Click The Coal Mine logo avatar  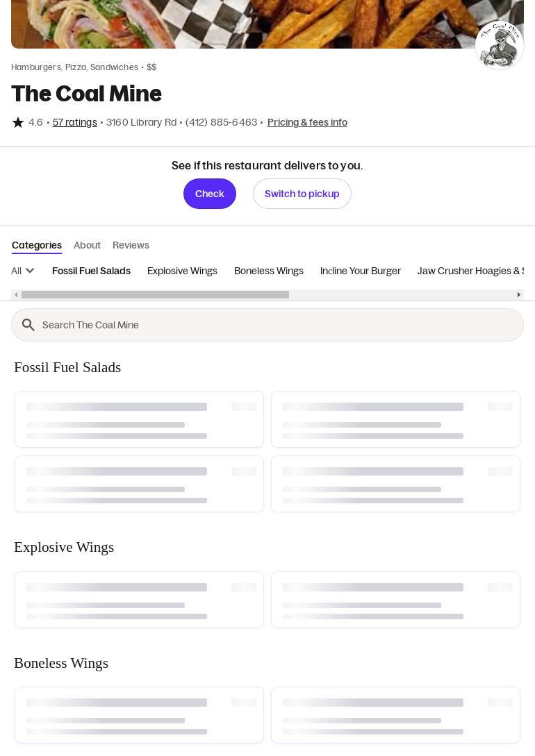pyautogui.click(x=499, y=45)
